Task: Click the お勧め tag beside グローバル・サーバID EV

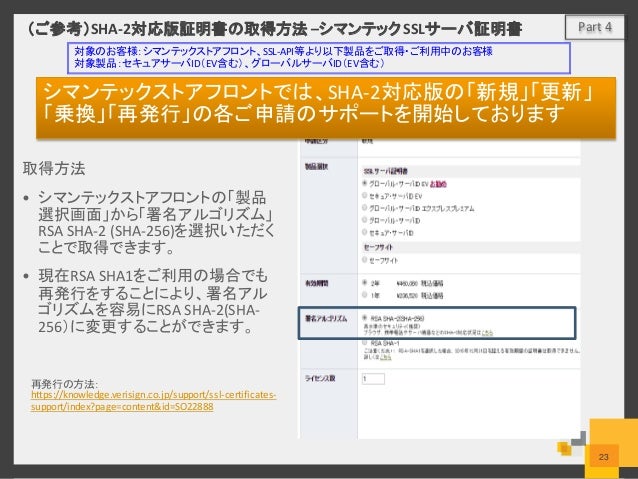Action: (438, 184)
